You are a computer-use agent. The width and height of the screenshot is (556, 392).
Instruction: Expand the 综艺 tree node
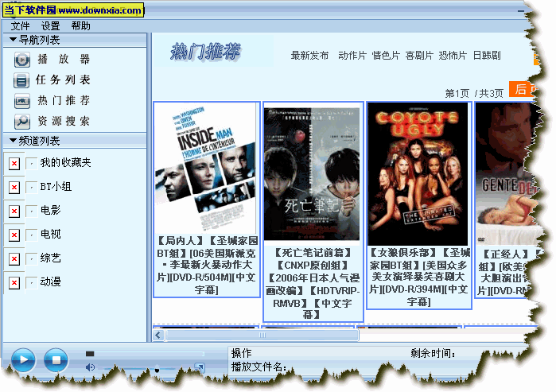[32, 258]
